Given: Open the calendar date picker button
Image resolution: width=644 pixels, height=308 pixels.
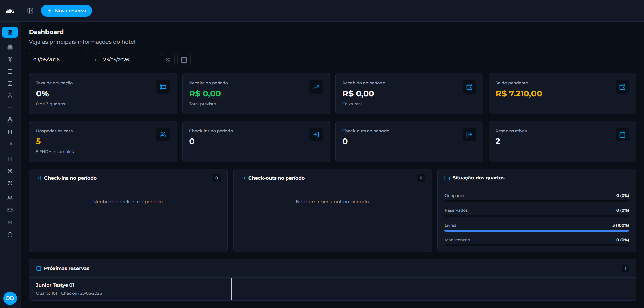Looking at the screenshot, I should coord(184,60).
